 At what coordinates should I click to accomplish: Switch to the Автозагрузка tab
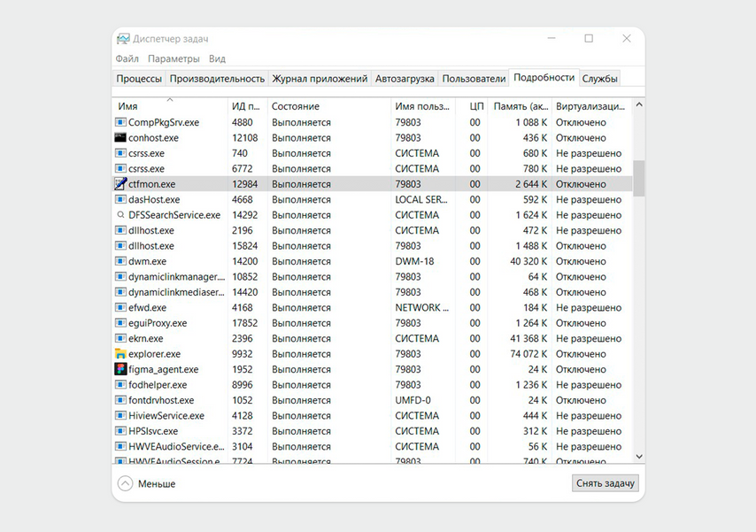tap(405, 79)
